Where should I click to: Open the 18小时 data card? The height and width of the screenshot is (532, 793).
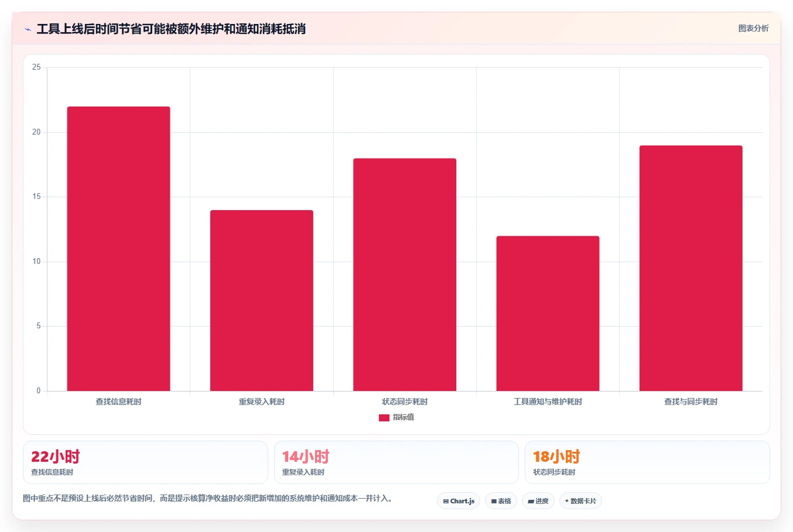pyautogui.click(x=647, y=462)
